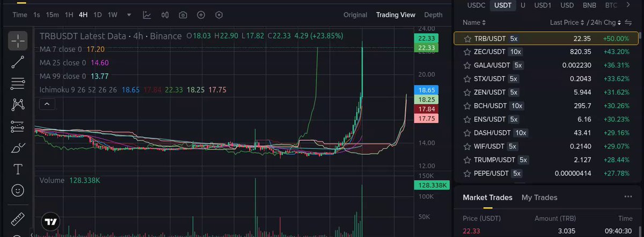Select the trend line drawing tool

pyautogui.click(x=17, y=62)
